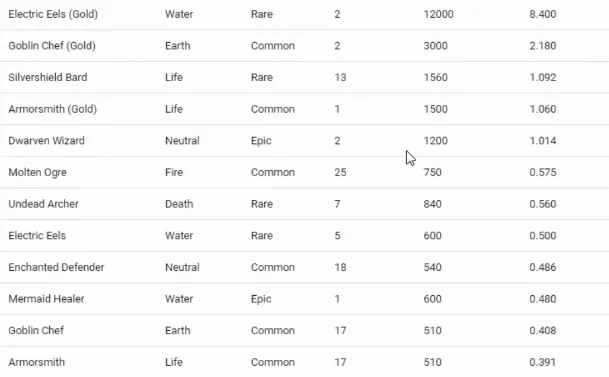Select the Epic rarity cell for Dwarven Wizard
Image resolution: width=609 pixels, height=377 pixels.
coord(261,141)
